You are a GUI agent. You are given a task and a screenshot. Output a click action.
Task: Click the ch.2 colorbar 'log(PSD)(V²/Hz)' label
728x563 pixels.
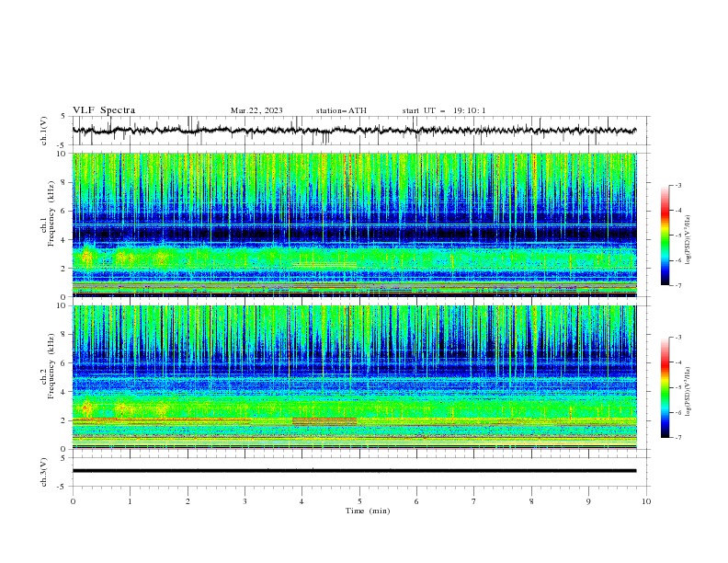click(x=688, y=392)
